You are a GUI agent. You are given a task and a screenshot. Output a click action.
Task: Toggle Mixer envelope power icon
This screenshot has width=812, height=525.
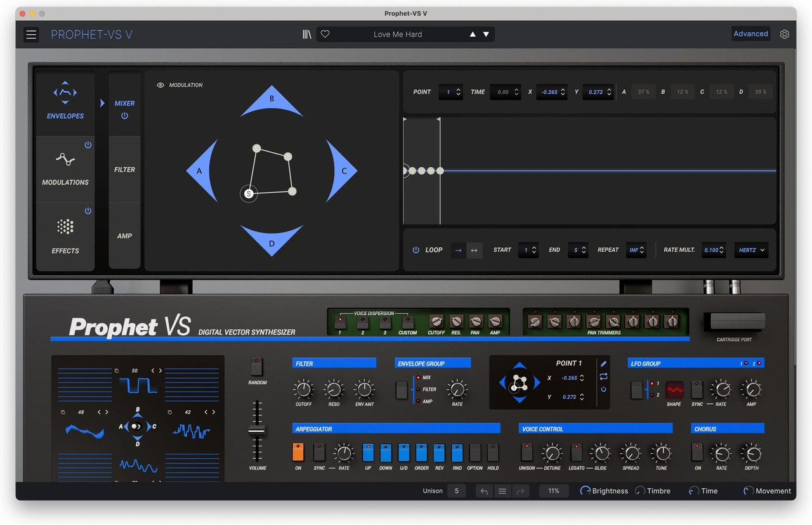[124, 116]
